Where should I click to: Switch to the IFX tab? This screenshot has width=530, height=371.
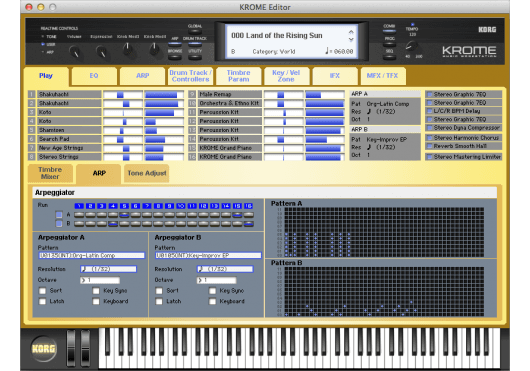335,76
